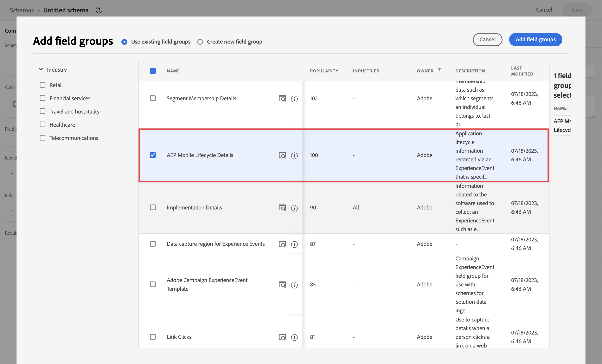Open info for Segment Membership Details
Screen dimensions: 602x364
click(294, 99)
